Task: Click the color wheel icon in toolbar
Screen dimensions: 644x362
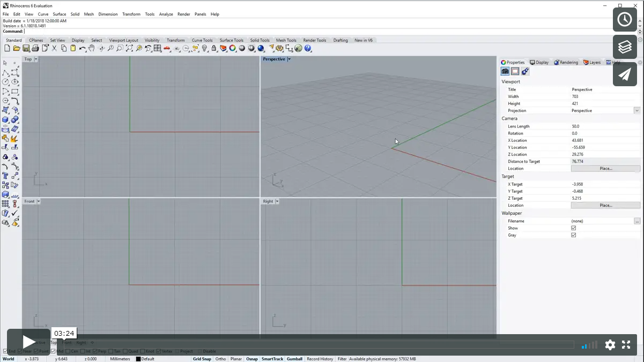Action: 233,48
